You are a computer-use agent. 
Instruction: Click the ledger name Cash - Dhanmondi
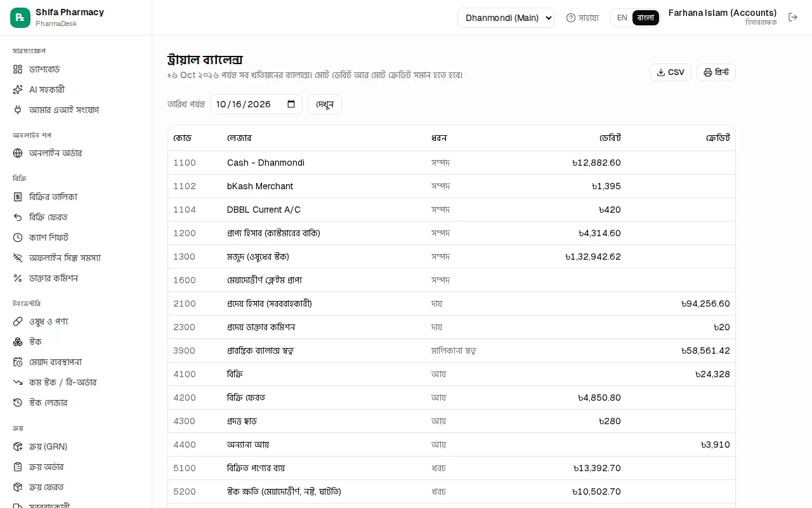[x=266, y=163]
